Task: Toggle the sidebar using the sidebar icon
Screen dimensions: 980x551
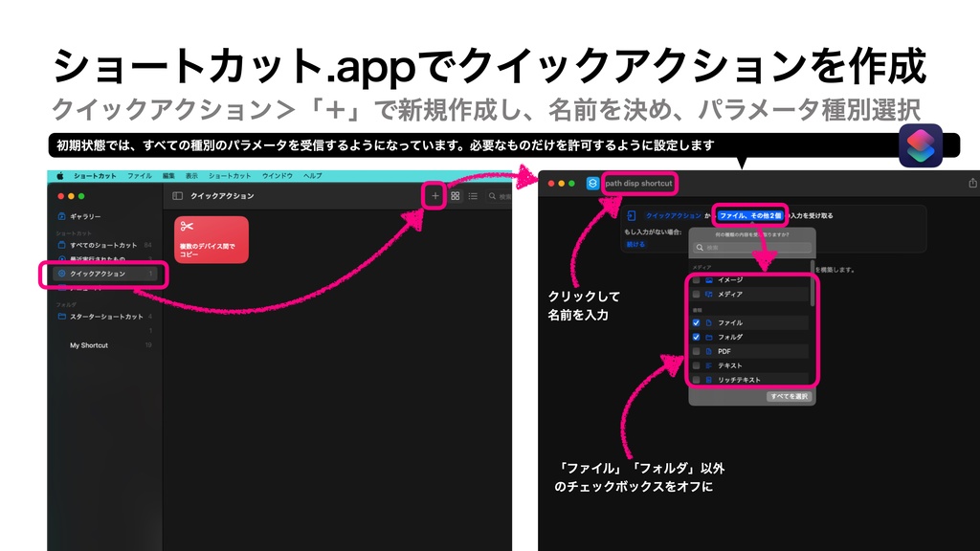Action: point(178,195)
